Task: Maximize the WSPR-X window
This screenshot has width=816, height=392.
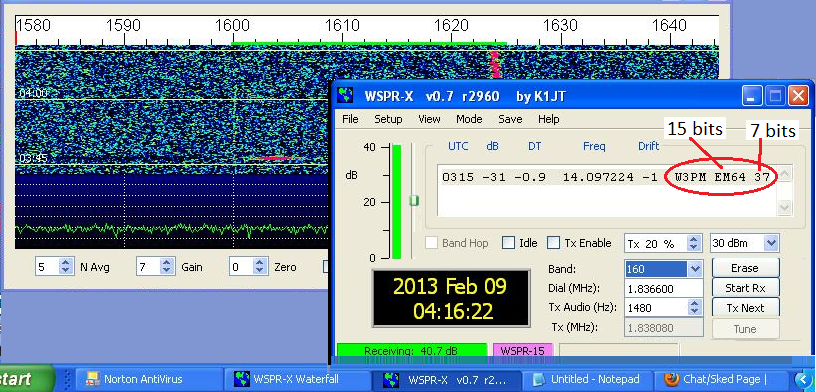Action: pos(776,96)
